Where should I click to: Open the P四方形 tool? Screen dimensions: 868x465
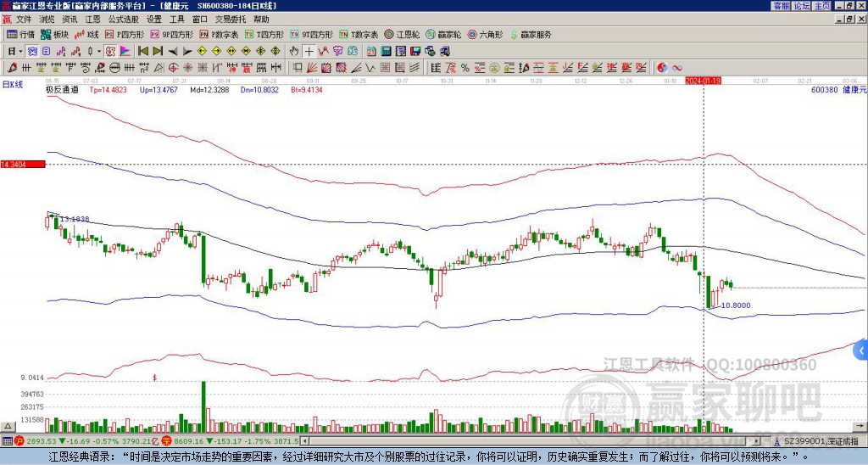coord(125,34)
